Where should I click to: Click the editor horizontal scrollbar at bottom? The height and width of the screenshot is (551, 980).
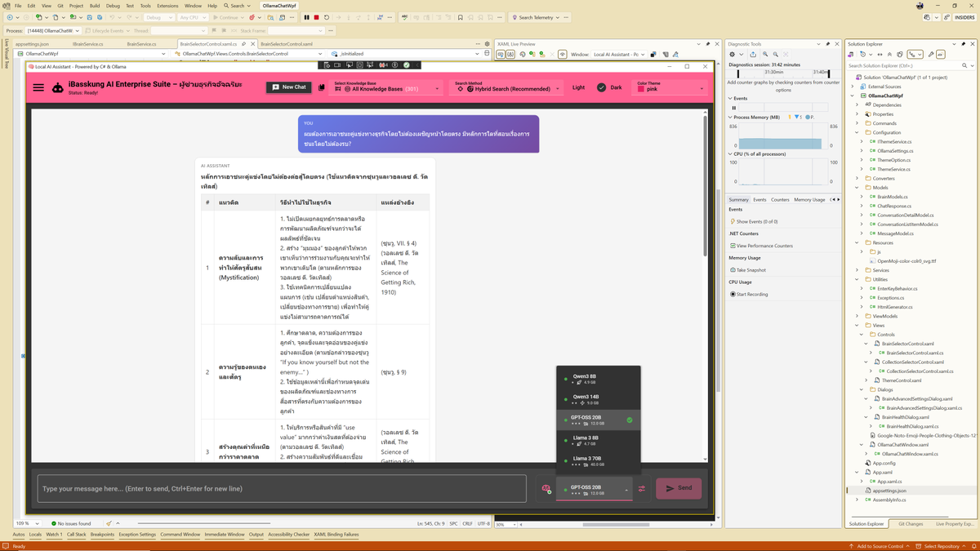(x=204, y=523)
